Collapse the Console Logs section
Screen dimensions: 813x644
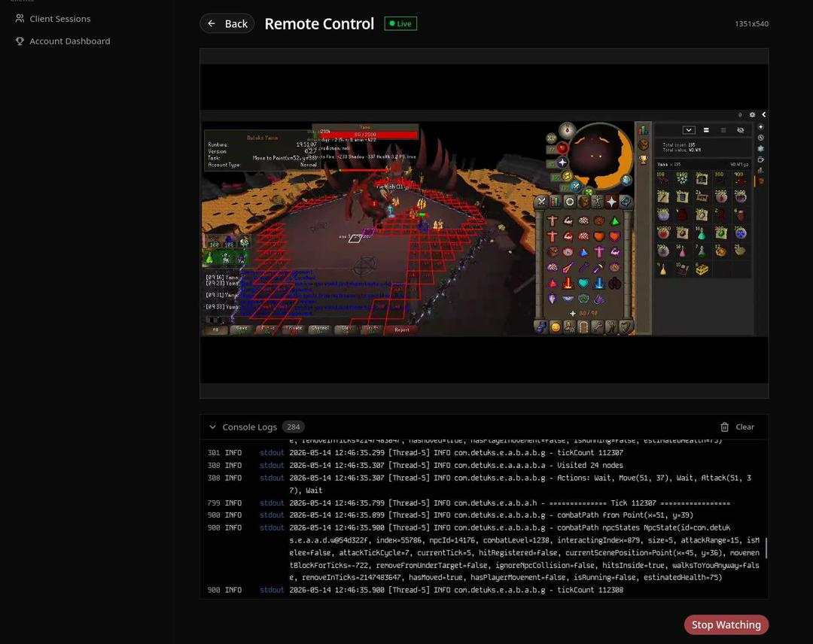tap(212, 427)
